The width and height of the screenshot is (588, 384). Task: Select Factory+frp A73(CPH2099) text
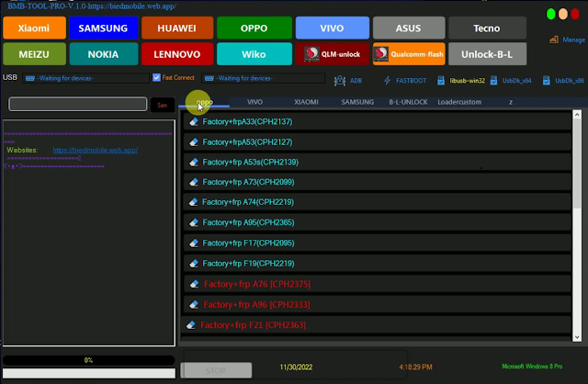coord(248,182)
